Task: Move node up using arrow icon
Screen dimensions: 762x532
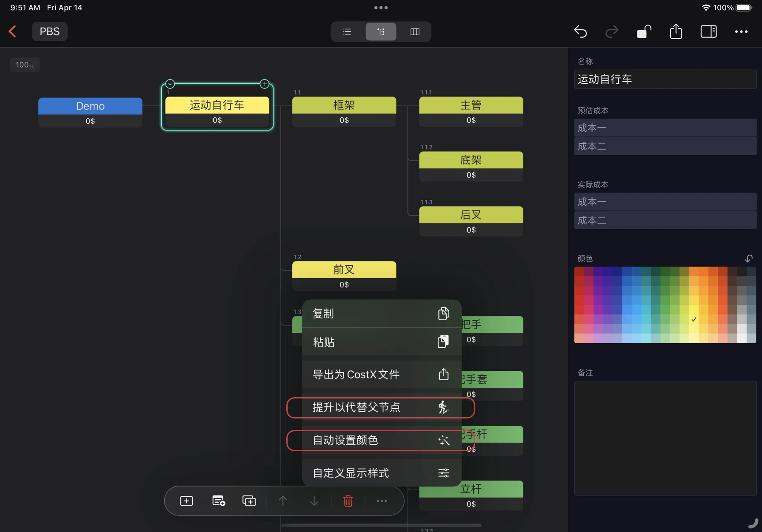Action: click(283, 501)
